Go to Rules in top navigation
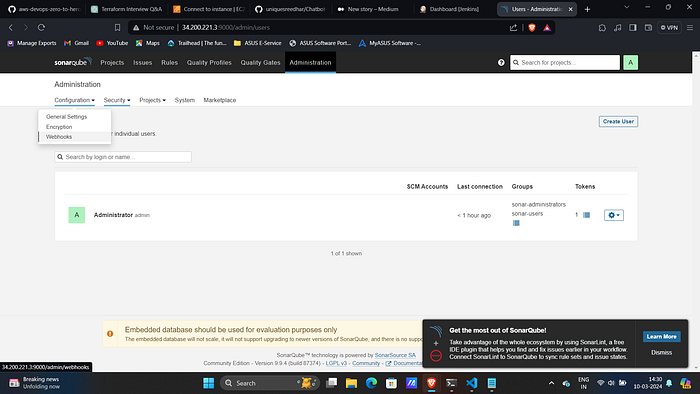Screen dimensions: 700x394 pos(169,62)
